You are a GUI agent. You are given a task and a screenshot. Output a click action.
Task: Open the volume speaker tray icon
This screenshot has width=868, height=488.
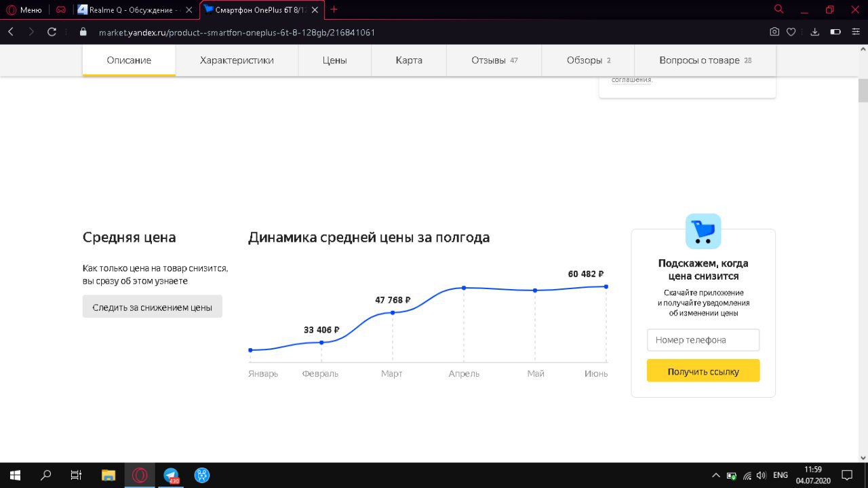coord(762,475)
